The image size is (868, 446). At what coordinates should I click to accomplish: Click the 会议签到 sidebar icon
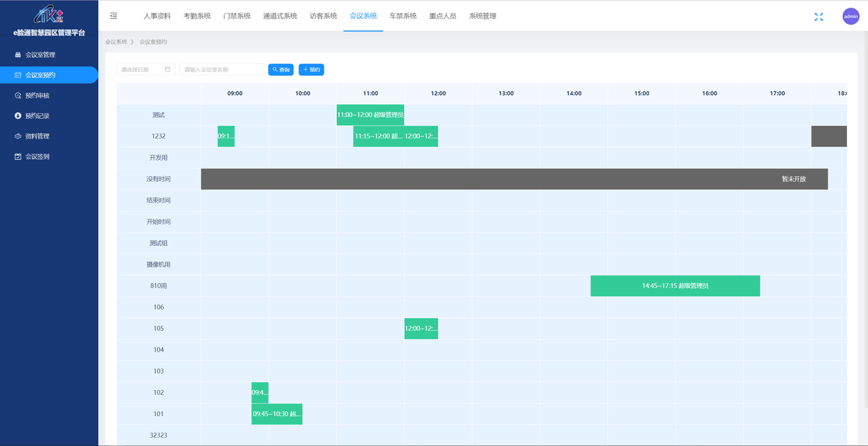click(x=18, y=157)
